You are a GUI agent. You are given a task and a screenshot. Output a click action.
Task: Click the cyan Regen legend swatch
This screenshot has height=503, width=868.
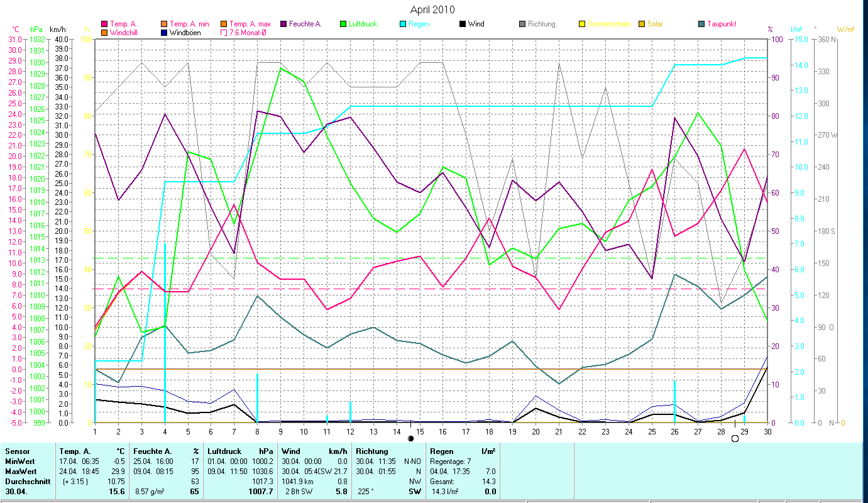tap(403, 24)
